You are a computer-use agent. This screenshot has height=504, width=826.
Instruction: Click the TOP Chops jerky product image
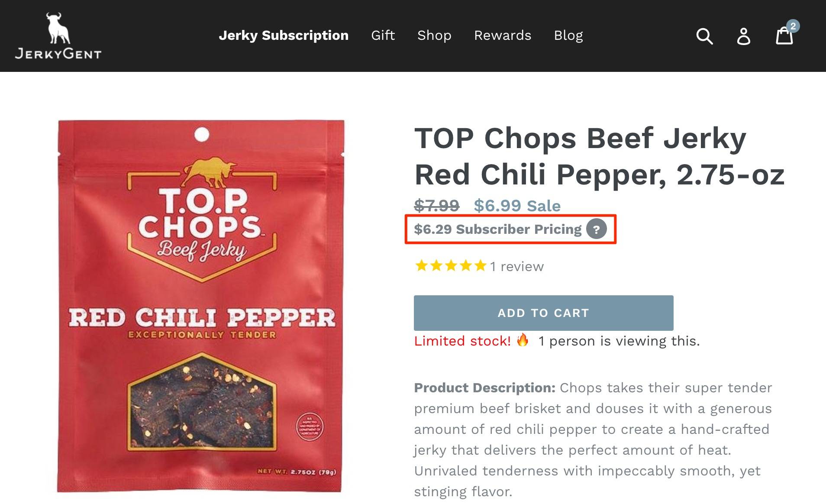tap(200, 306)
